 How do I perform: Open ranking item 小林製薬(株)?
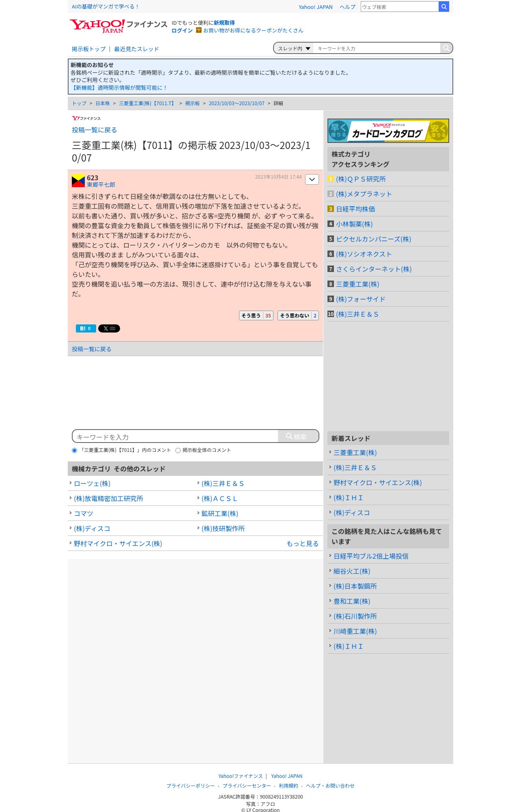point(354,224)
